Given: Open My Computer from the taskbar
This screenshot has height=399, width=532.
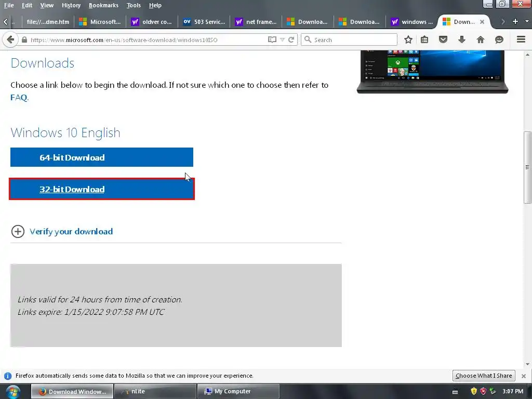Looking at the screenshot, I should click(238, 392).
